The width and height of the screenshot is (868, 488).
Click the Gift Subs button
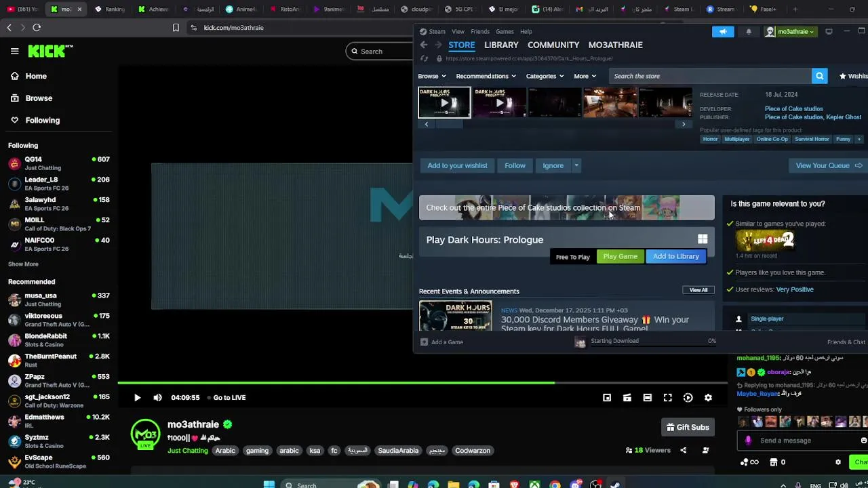pyautogui.click(x=688, y=427)
